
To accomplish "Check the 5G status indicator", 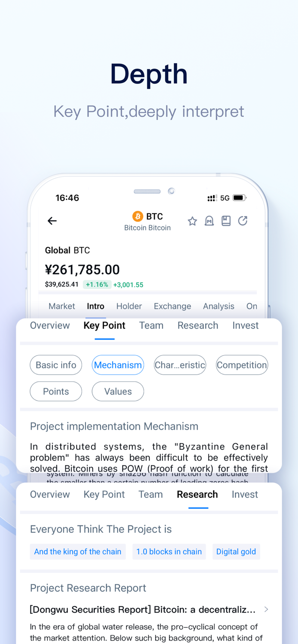I will 224,198.
